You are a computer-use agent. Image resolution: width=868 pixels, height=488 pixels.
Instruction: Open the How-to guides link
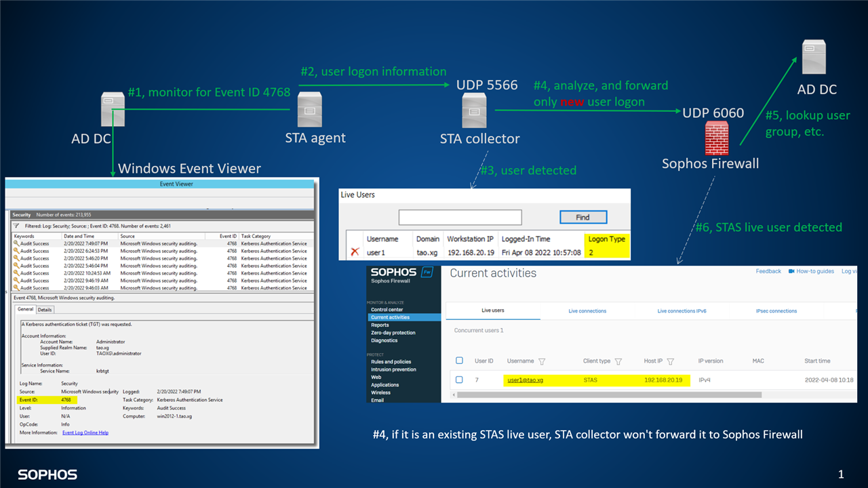point(815,271)
